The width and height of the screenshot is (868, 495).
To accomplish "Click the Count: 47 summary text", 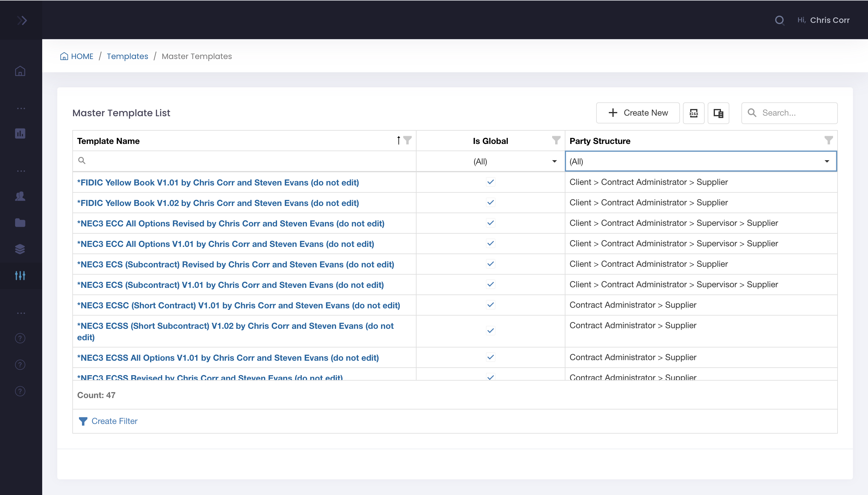I will click(x=96, y=395).
